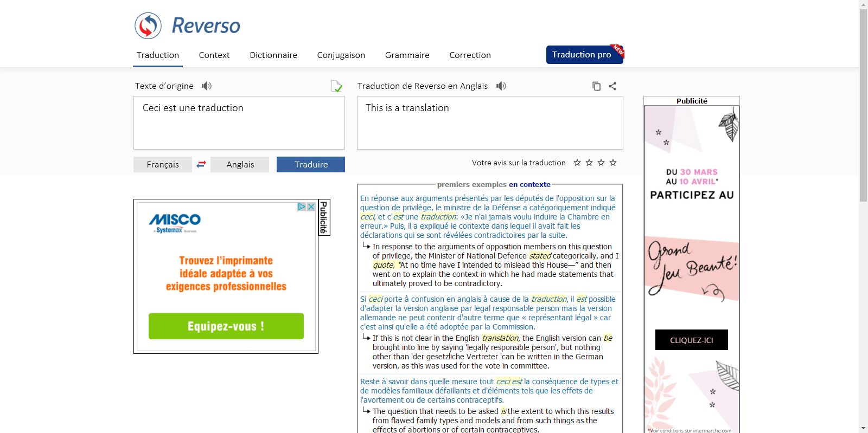Click English example 'In response to the arguments'
Image resolution: width=868 pixels, height=433 pixels.
tap(495, 265)
